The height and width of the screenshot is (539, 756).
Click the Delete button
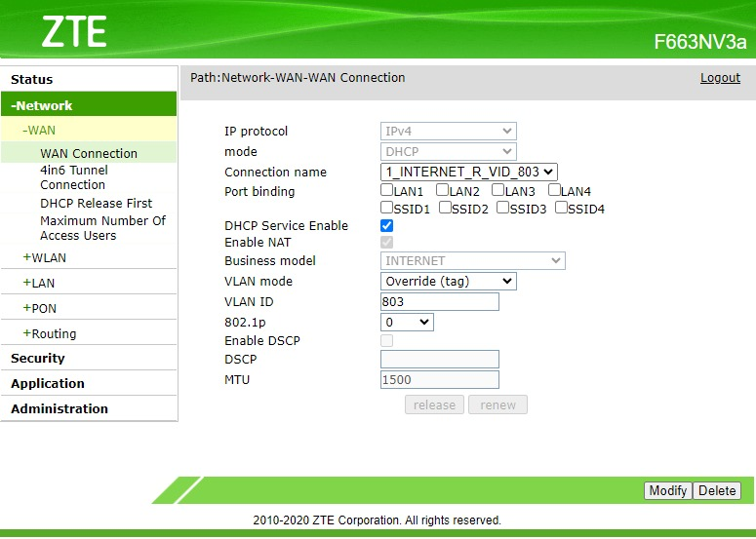pyautogui.click(x=717, y=490)
